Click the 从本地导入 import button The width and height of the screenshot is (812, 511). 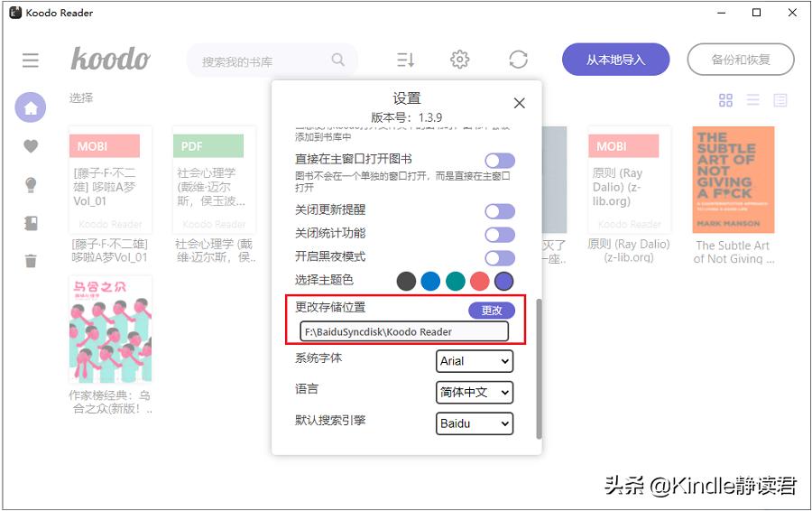615,60
